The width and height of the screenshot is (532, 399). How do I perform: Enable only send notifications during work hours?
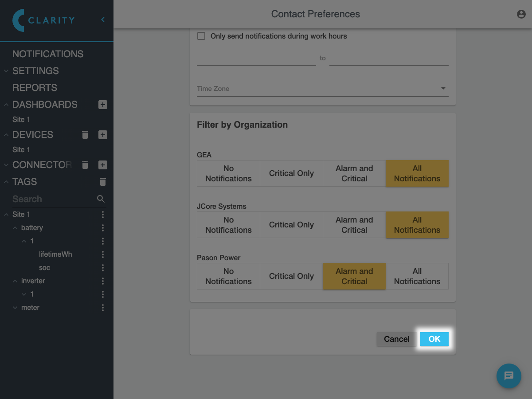(201, 36)
